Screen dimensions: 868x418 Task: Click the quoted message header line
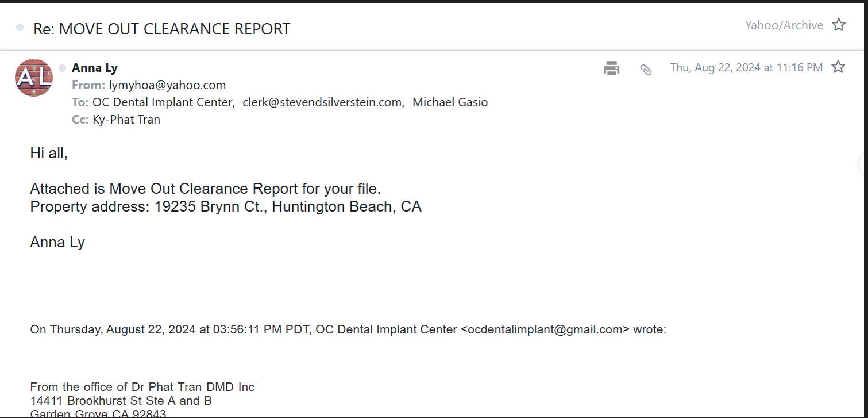[x=348, y=330]
